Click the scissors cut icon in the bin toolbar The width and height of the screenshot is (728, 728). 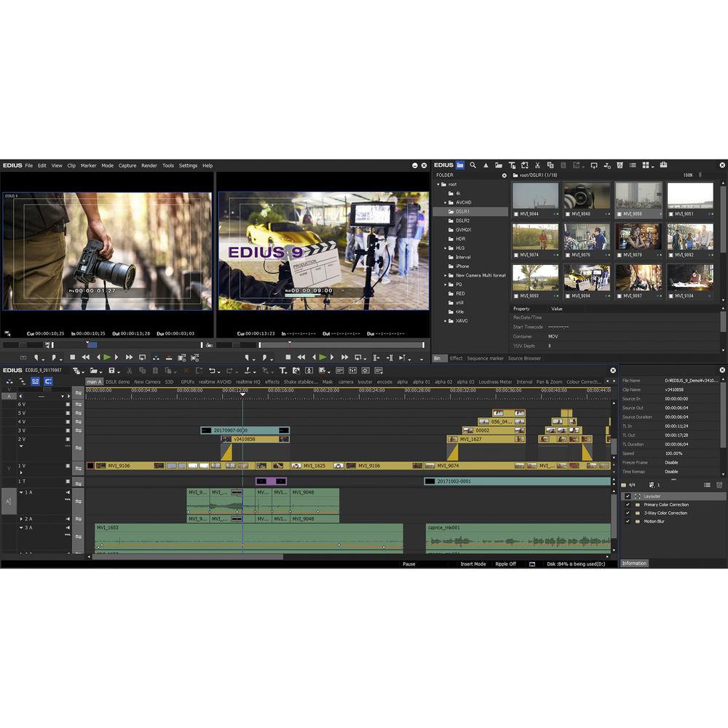point(539,165)
